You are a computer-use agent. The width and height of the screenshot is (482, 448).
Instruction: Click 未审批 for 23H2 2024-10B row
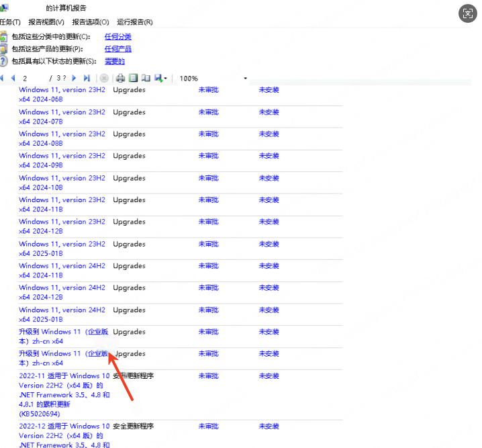[208, 178]
